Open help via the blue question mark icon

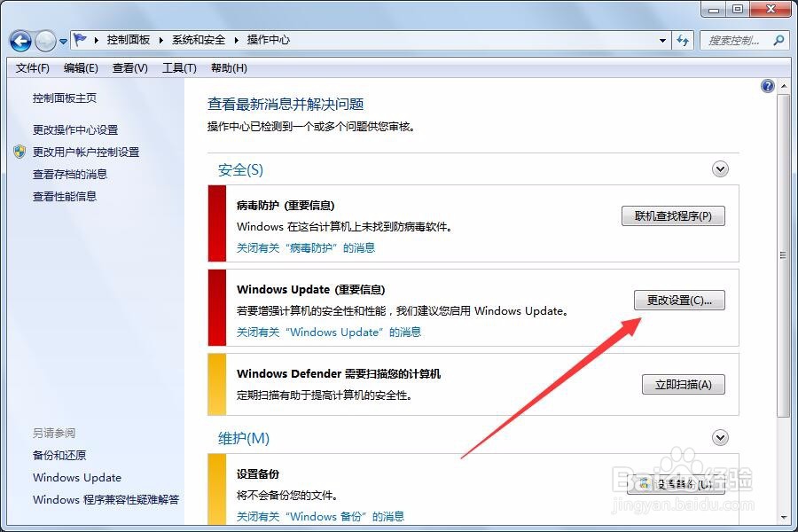[x=768, y=85]
